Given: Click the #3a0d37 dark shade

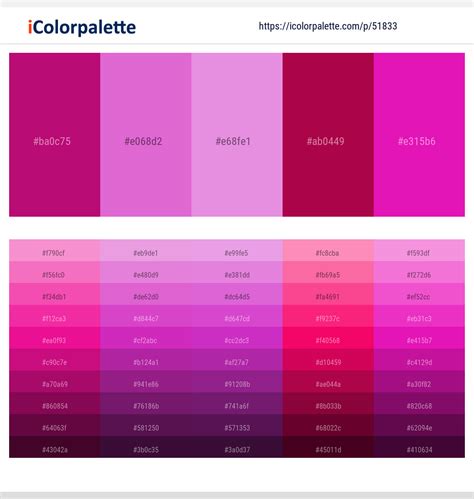Looking at the screenshot, I should click(x=237, y=447).
